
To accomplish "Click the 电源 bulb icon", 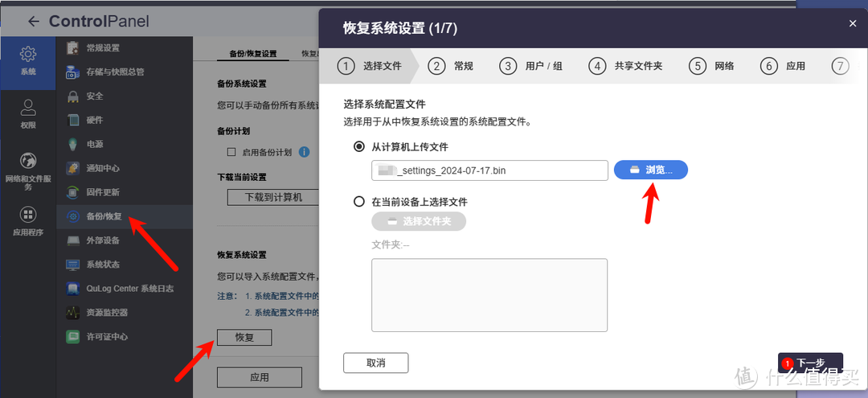I will 73,145.
